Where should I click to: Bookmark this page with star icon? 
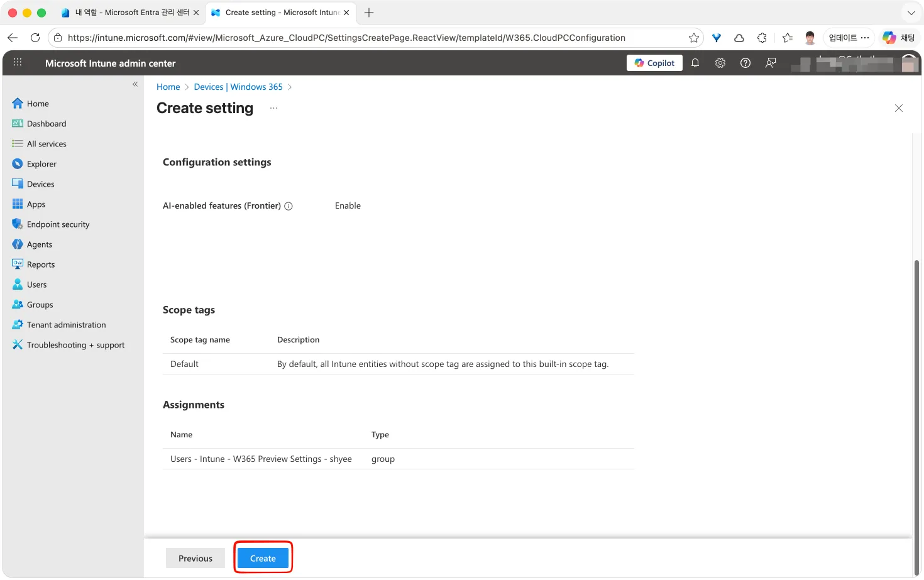694,38
